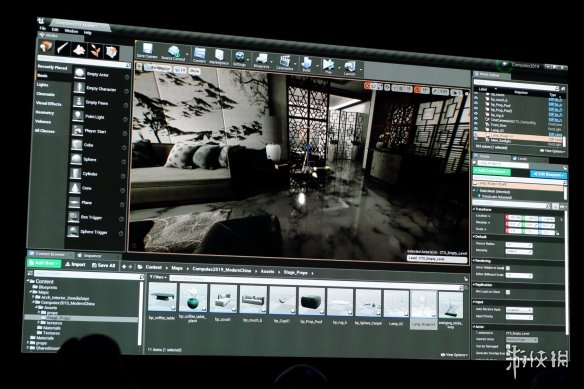This screenshot has height=389, width=584.
Task: Open the Blueprints toolbar icon
Action: pos(261,60)
